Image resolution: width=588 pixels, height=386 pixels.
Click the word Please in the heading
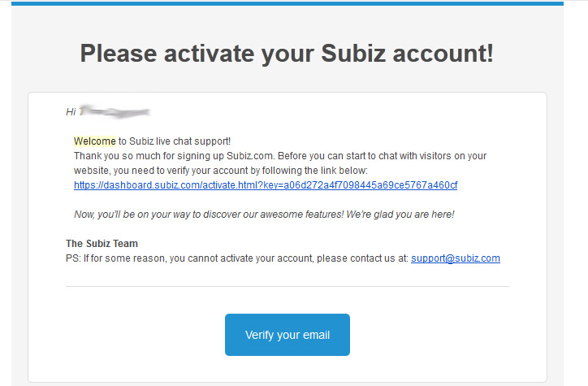pyautogui.click(x=119, y=54)
